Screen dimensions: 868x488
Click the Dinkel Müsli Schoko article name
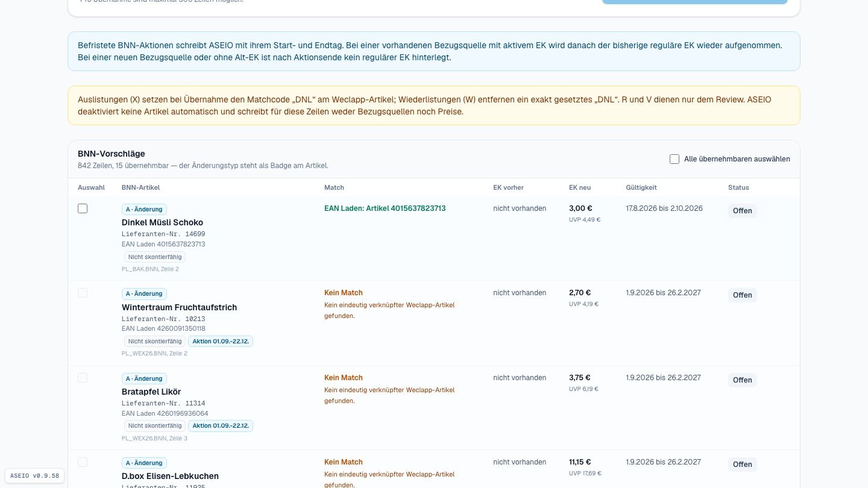[x=162, y=222]
